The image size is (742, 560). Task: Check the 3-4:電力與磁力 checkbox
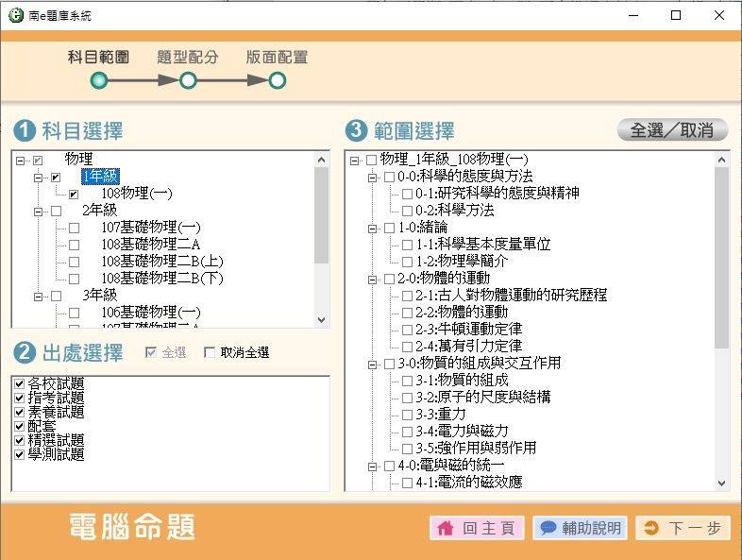tap(407, 432)
